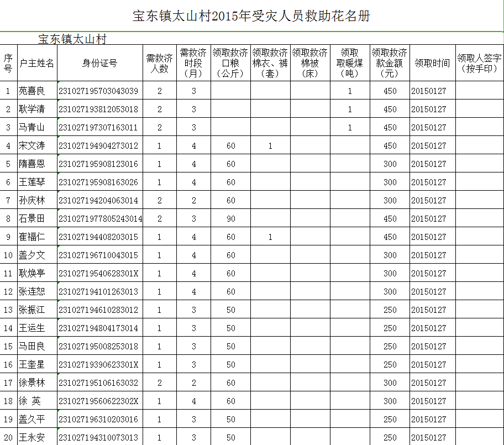Viewport: 504px width, 445px height.
Task: Select ID number 231027194904273012
Action: [98, 146]
